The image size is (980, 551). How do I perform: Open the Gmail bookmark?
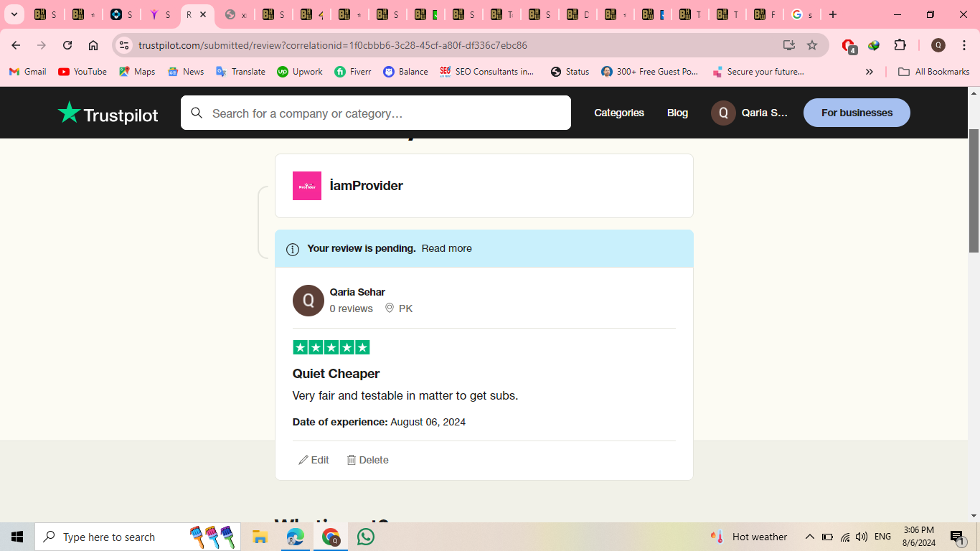28,72
